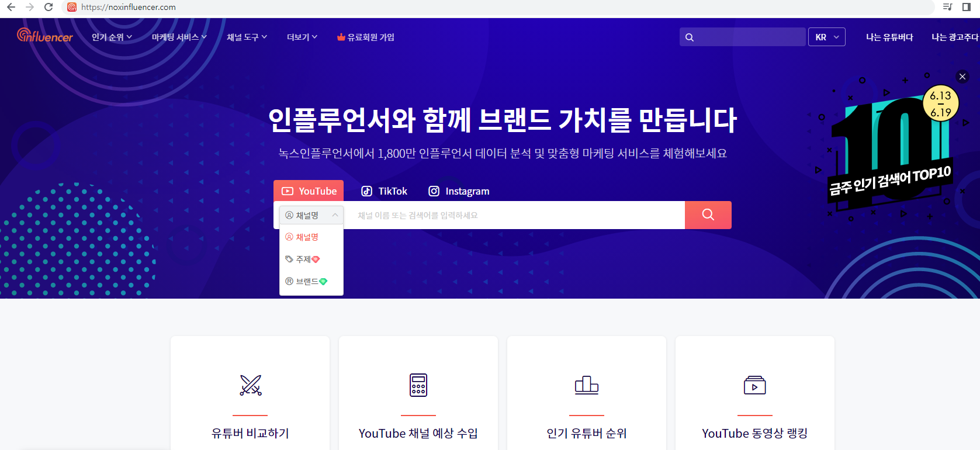Open the 채널 도구 menu

point(247,37)
